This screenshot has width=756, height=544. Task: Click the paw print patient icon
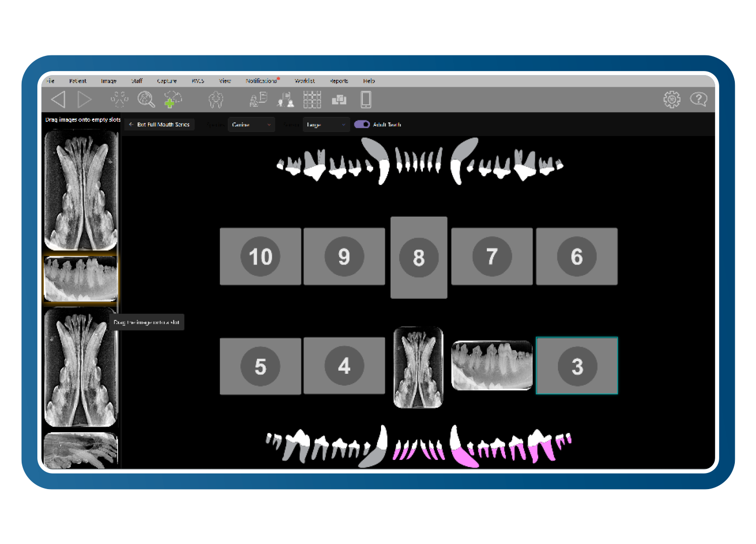click(119, 99)
